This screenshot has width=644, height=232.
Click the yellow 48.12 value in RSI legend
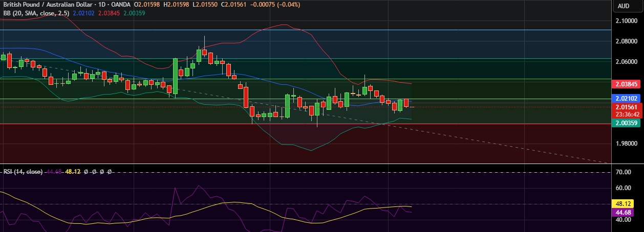(73, 172)
